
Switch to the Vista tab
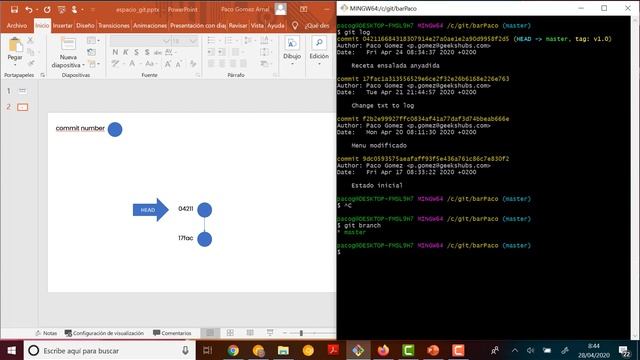(257, 25)
